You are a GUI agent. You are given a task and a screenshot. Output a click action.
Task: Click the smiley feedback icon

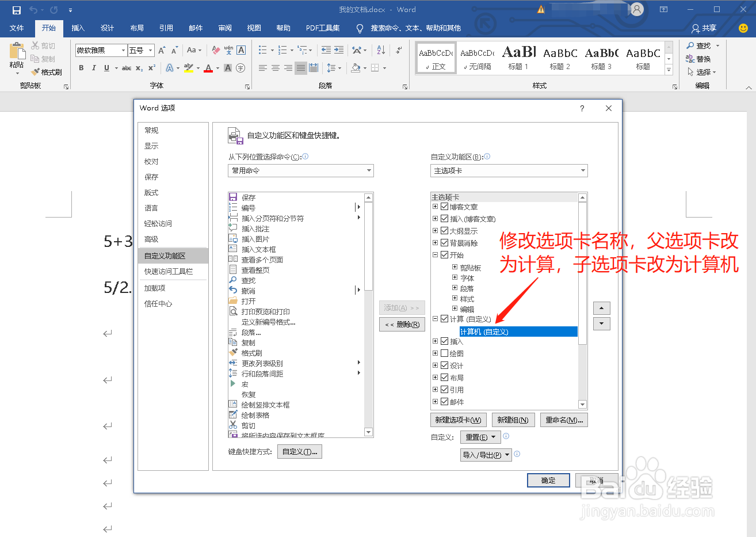pyautogui.click(x=743, y=28)
